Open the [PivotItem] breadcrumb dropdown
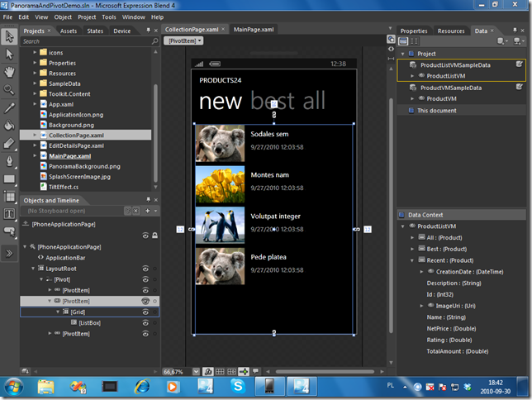The width and height of the screenshot is (532, 400). pyautogui.click(x=183, y=40)
